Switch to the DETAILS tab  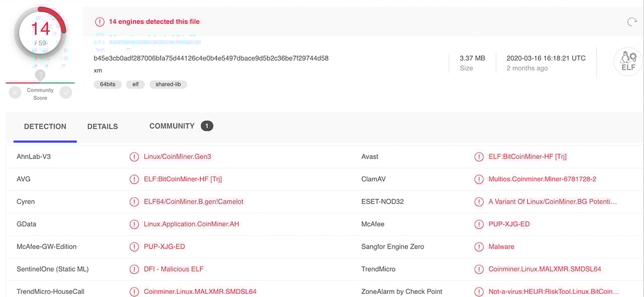[103, 127]
